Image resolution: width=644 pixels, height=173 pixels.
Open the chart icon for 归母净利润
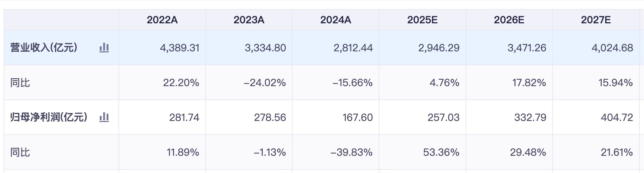pyautogui.click(x=104, y=117)
